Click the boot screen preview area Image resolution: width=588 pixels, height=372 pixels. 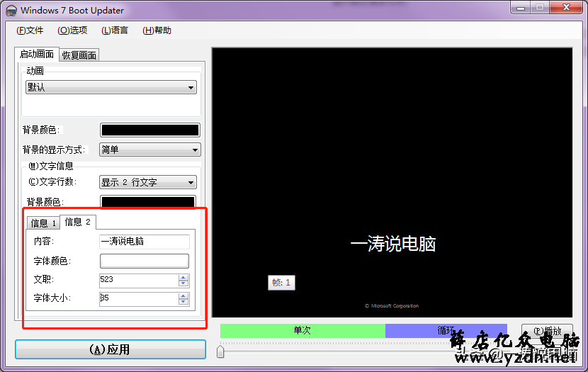[x=392, y=183]
